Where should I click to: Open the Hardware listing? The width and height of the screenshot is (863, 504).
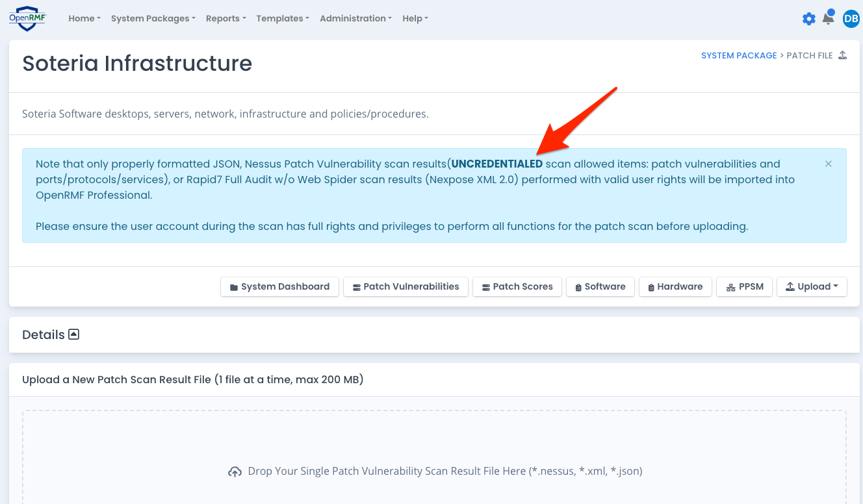tap(675, 286)
